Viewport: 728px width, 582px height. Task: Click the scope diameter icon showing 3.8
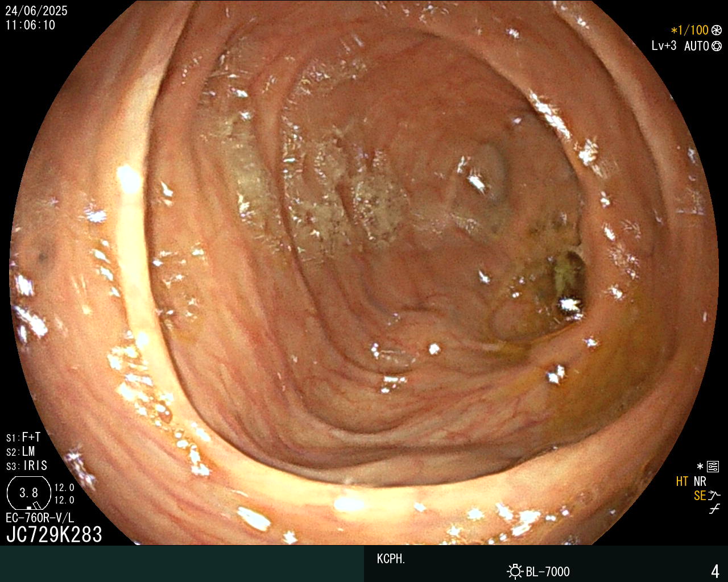28,493
